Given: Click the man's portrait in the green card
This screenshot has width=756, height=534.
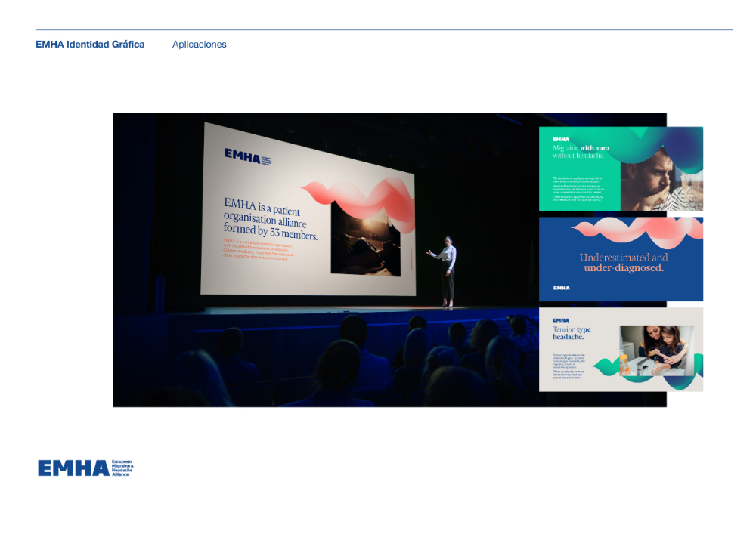Looking at the screenshot, I should coord(661,180).
